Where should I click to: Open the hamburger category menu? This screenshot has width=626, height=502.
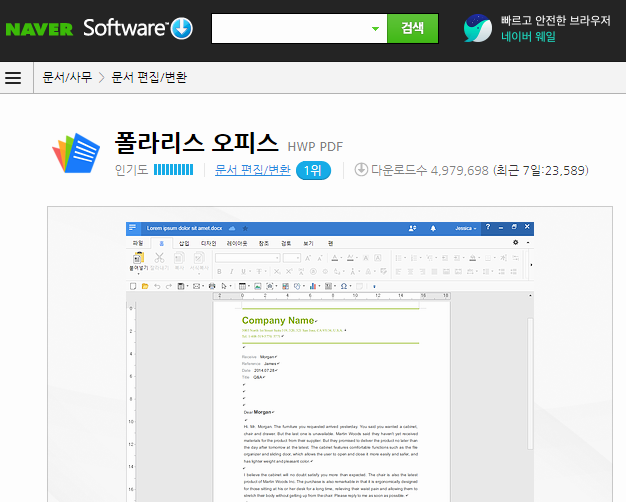[13, 77]
